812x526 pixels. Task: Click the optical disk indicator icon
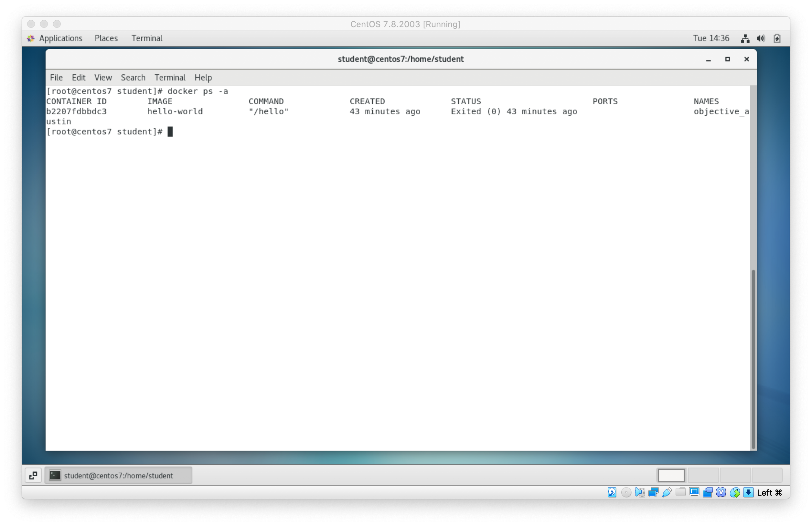626,492
